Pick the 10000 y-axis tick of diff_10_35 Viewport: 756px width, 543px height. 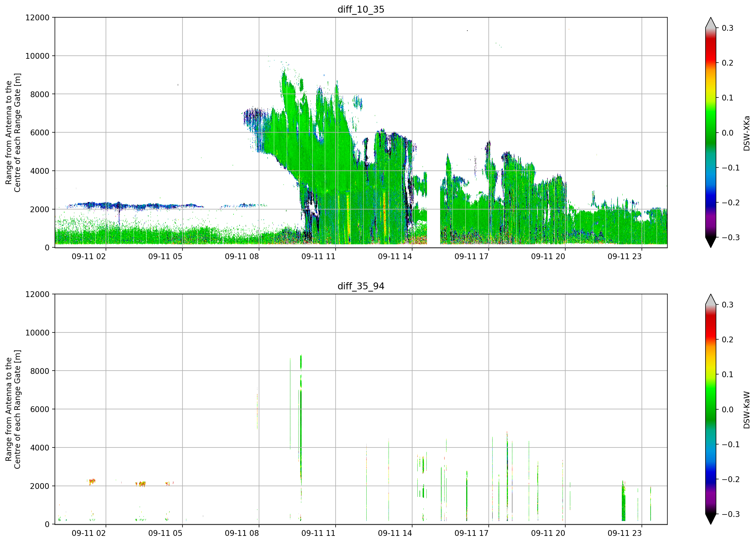pos(37,56)
